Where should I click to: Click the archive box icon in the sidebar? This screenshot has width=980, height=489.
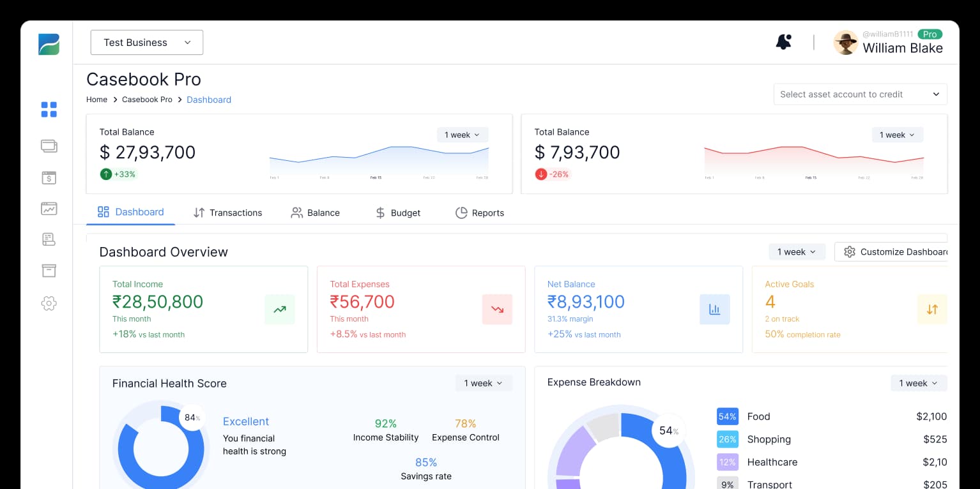coord(49,270)
